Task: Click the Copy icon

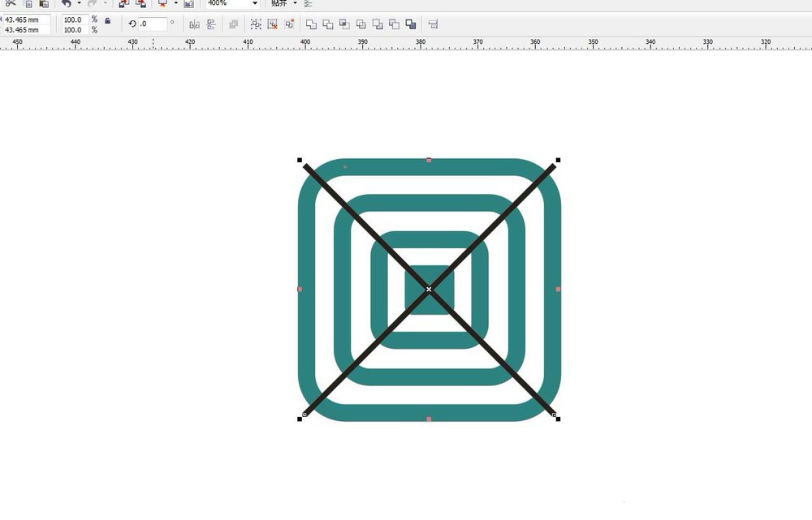Action: 28,3
